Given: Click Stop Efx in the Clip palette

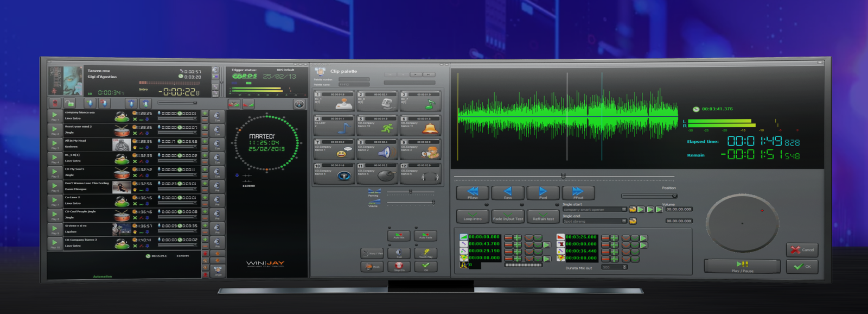Looking at the screenshot, I should (x=399, y=266).
